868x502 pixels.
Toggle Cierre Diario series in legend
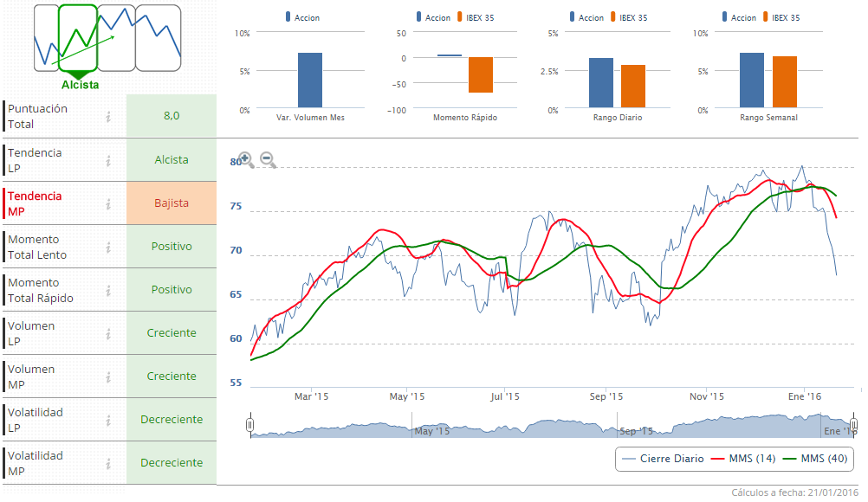click(x=659, y=459)
